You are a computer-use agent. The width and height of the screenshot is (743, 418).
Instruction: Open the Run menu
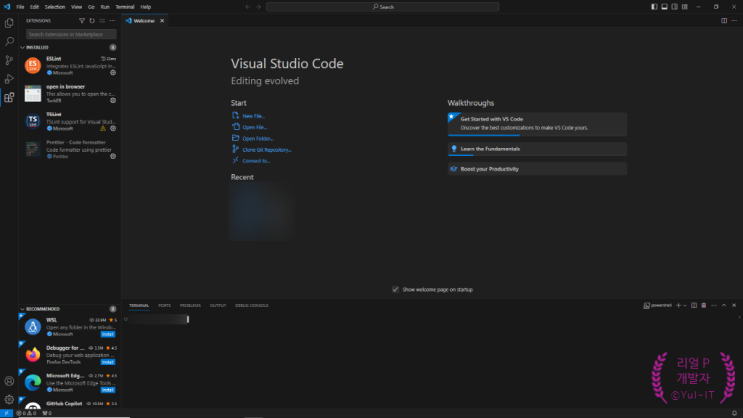pos(105,7)
